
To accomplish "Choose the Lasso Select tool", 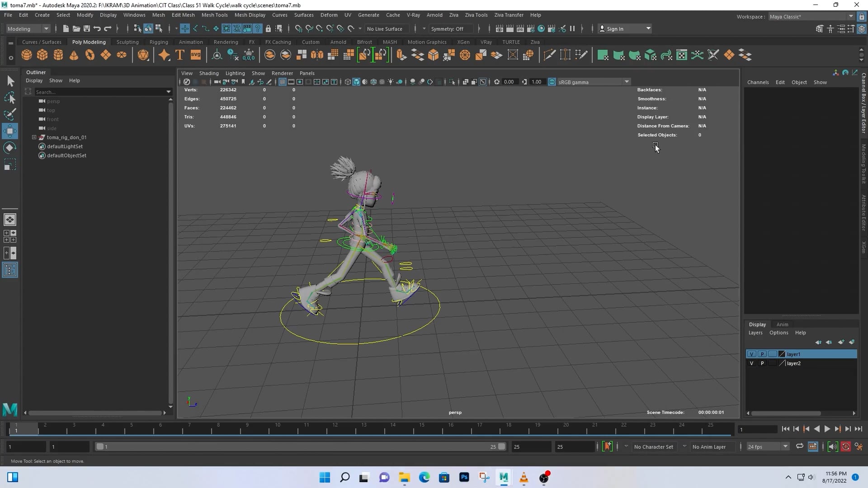I will (x=10, y=98).
